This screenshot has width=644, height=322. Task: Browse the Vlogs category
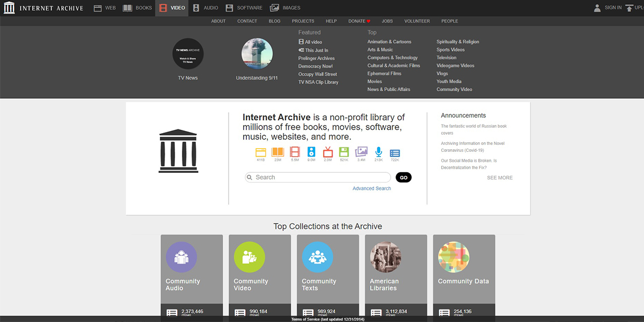[x=442, y=74]
